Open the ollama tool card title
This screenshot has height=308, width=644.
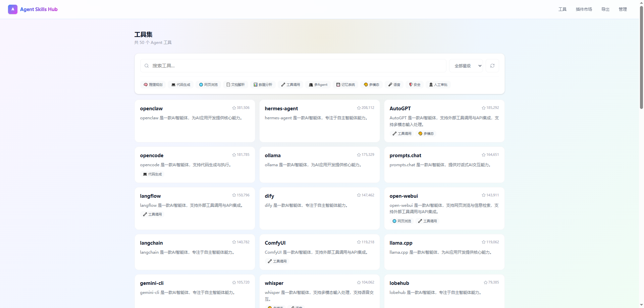pyautogui.click(x=273, y=156)
